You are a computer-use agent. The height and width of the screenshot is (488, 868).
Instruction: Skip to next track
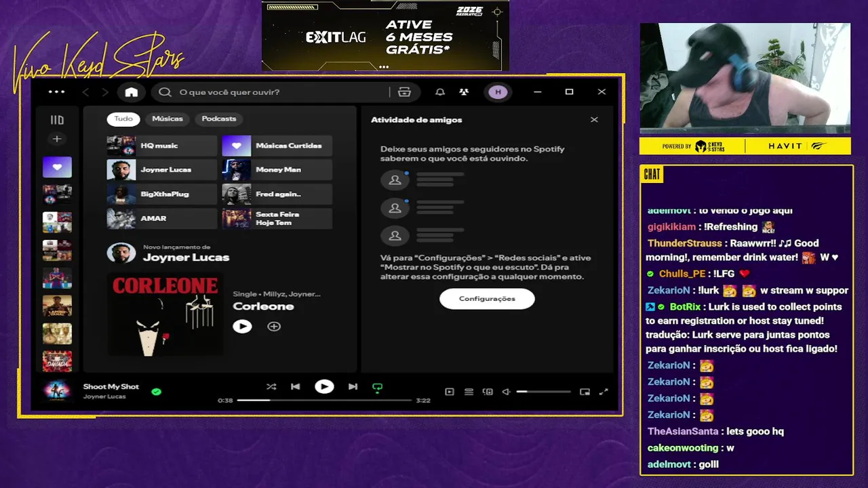point(353,387)
